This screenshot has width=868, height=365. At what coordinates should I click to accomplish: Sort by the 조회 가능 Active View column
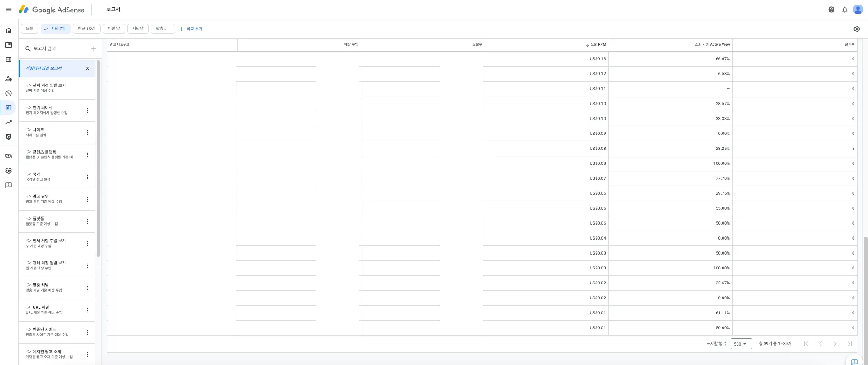[x=713, y=45]
